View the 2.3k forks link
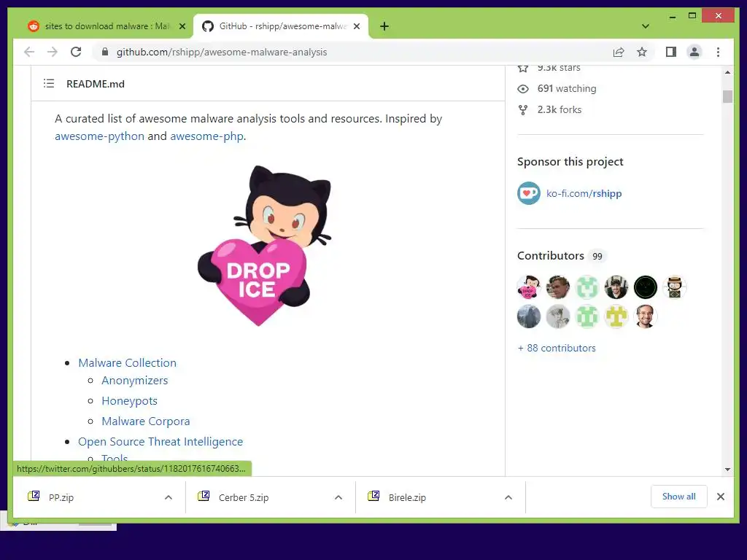 560,109
